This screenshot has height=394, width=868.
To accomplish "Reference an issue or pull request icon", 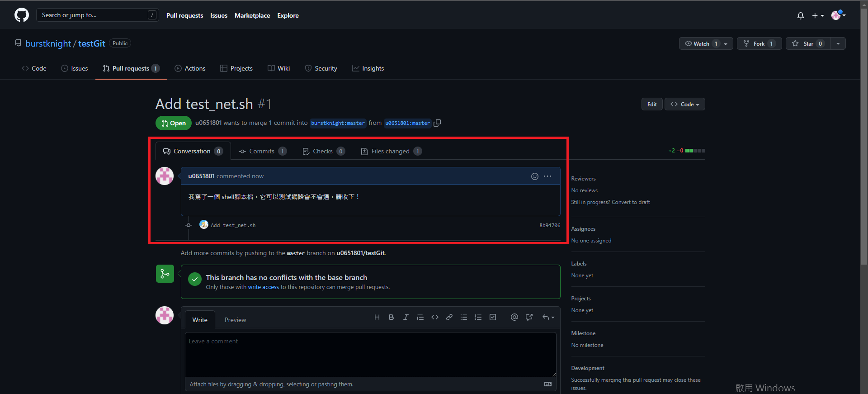I will click(x=529, y=317).
